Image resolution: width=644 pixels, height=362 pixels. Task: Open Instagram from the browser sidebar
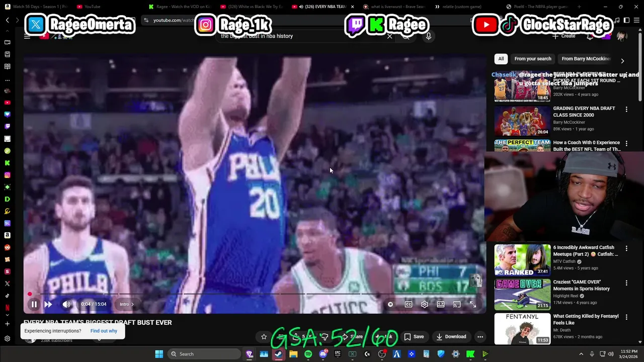[x=7, y=175]
